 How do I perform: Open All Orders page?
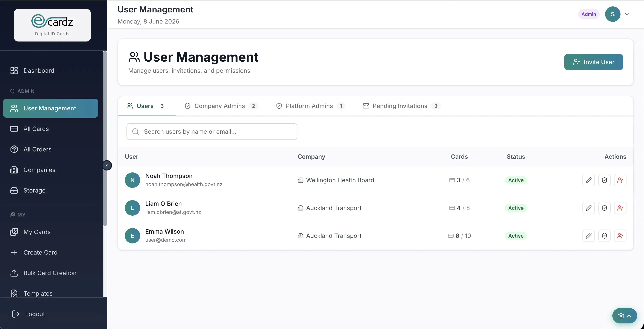[x=50, y=149]
